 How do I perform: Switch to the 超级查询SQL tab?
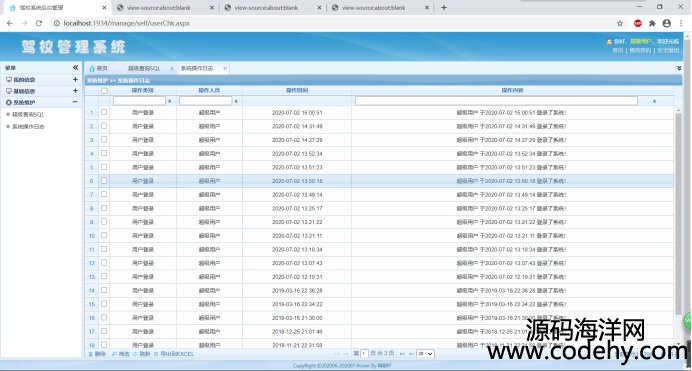click(x=144, y=68)
